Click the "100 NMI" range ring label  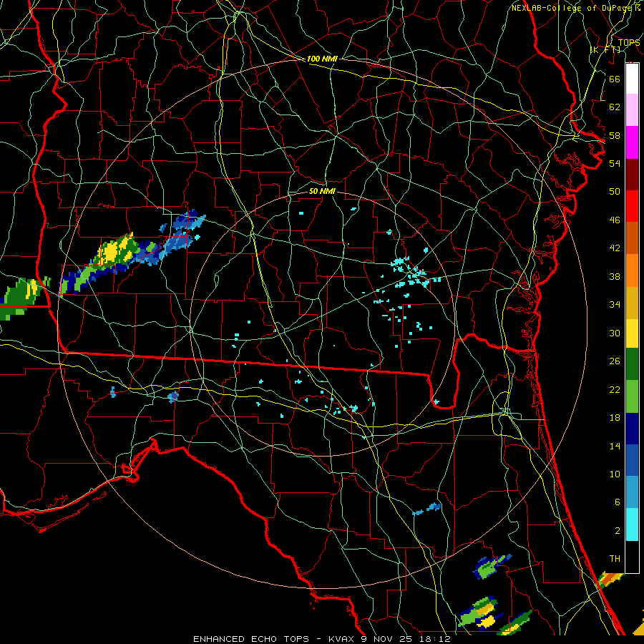[x=322, y=59]
